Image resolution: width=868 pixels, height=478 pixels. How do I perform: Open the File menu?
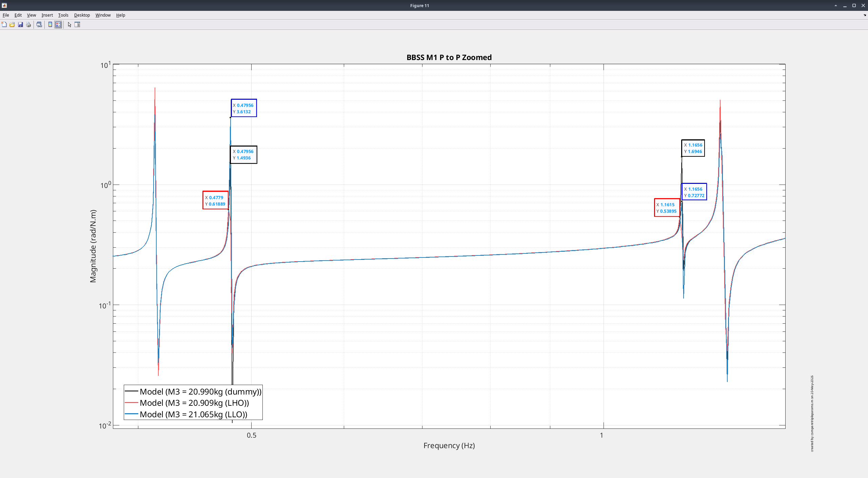6,15
